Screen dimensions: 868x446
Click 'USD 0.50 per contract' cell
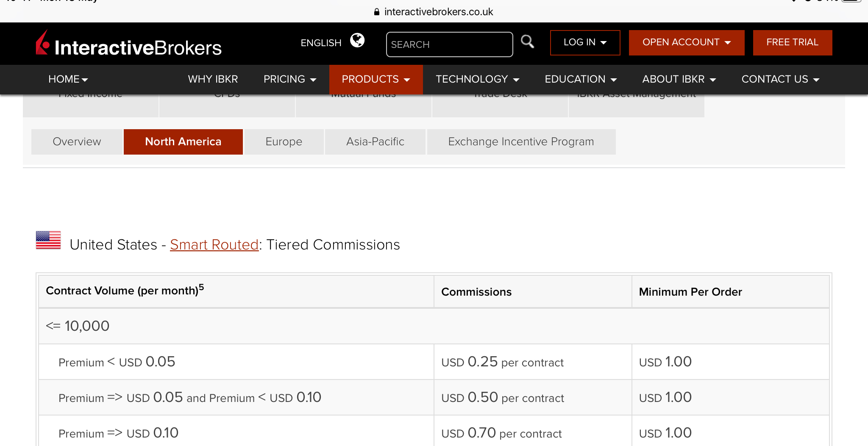tap(533, 397)
